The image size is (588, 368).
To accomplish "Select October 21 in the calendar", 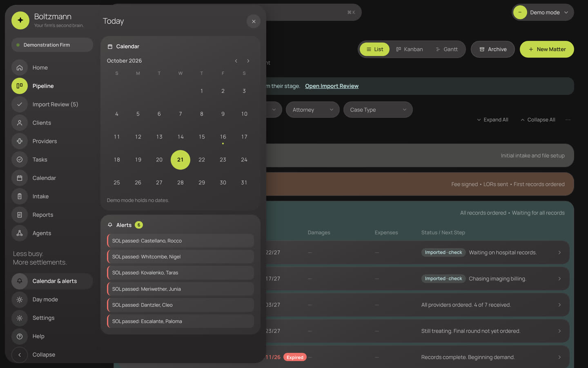I will [x=180, y=159].
